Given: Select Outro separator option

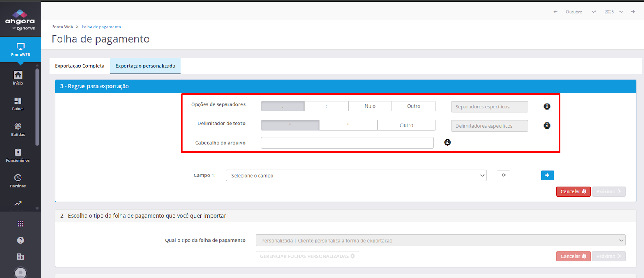Looking at the screenshot, I should click(x=413, y=106).
